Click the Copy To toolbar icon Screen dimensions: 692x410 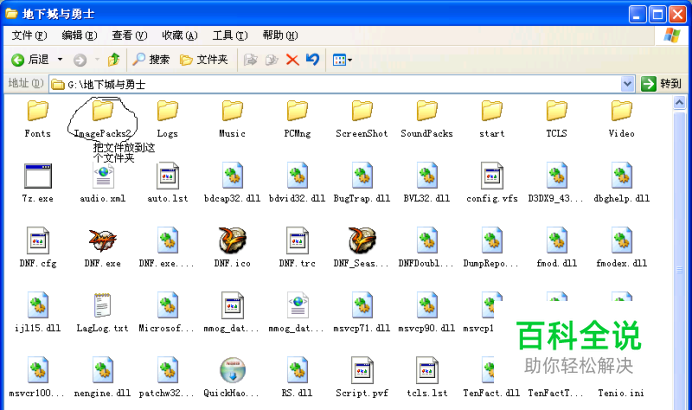(271, 60)
